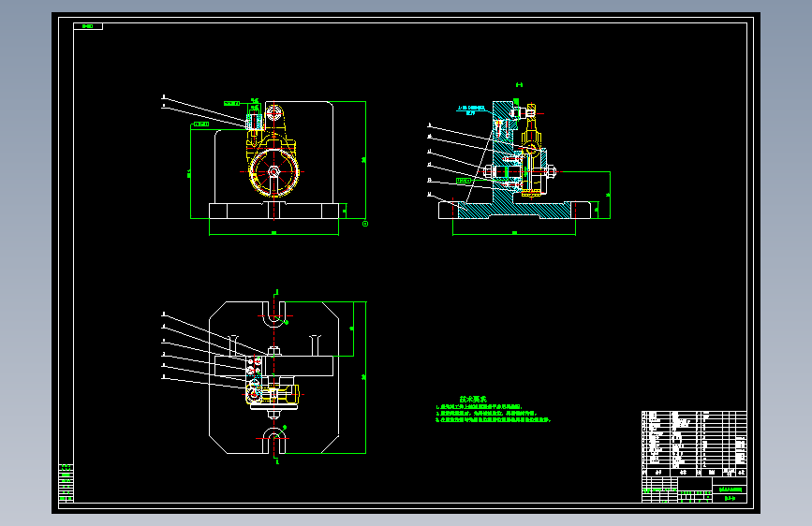Click the spoked wheel in the front view

point(274,172)
